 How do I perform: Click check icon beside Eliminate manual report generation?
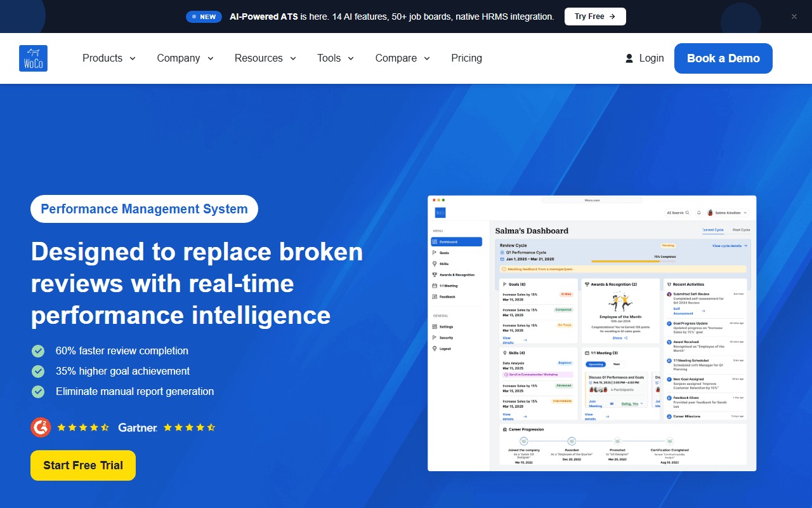(38, 391)
